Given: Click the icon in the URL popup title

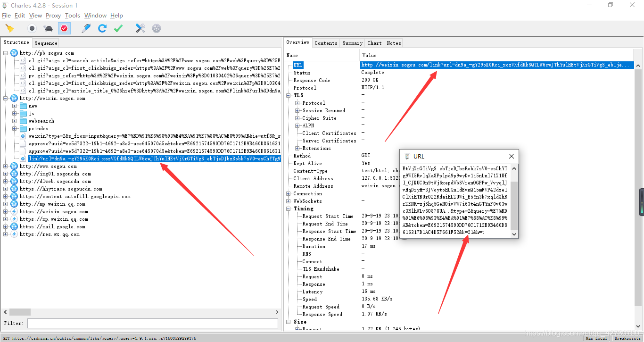Looking at the screenshot, I should tap(407, 156).
